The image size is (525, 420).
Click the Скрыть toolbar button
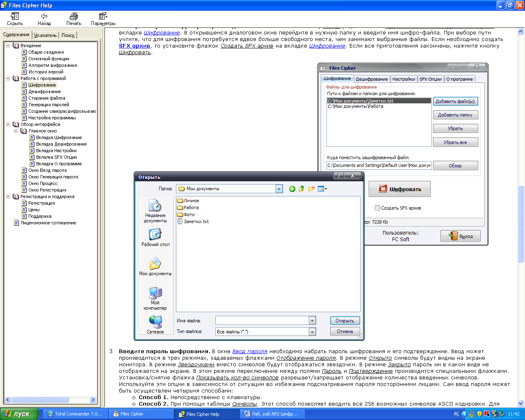point(15,19)
